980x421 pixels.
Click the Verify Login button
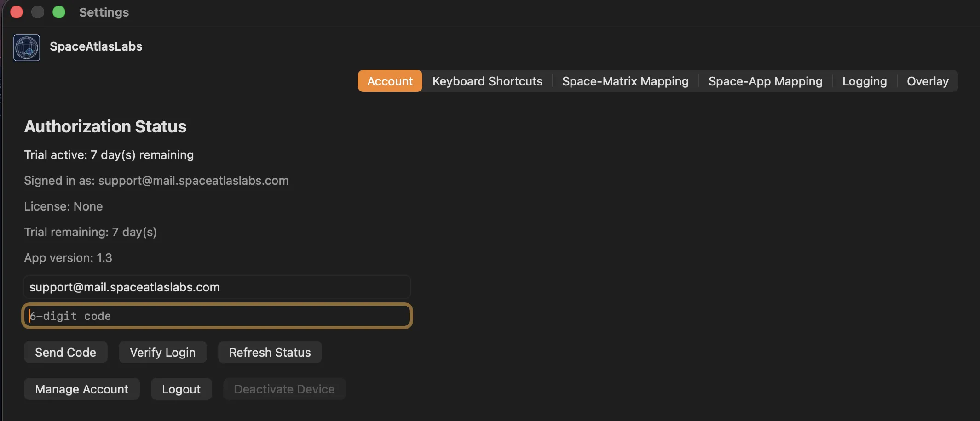(x=162, y=352)
